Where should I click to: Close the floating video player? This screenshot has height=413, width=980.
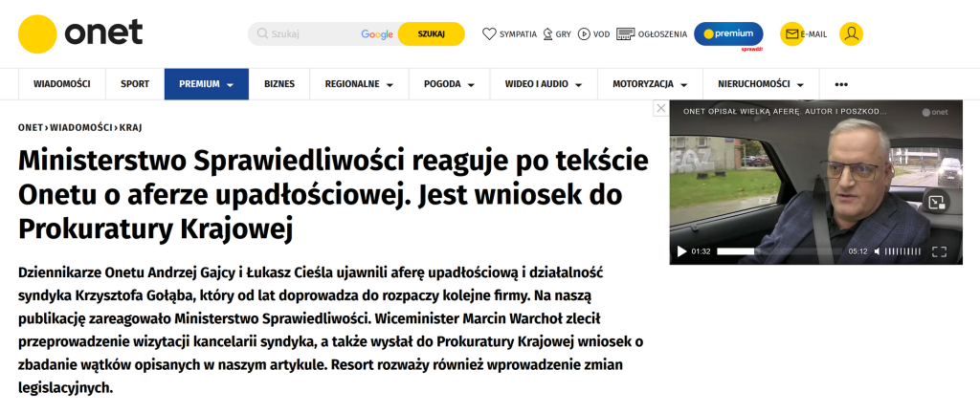pyautogui.click(x=660, y=109)
